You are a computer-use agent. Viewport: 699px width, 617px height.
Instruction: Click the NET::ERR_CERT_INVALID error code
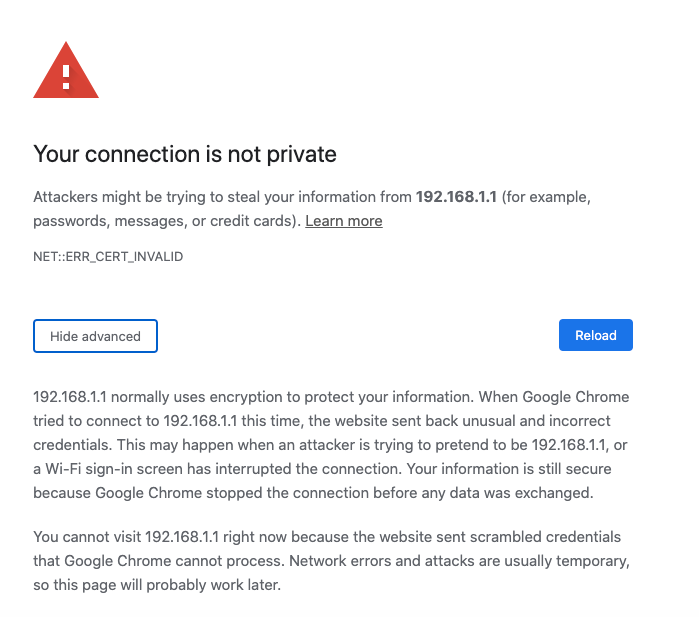pyautogui.click(x=108, y=257)
